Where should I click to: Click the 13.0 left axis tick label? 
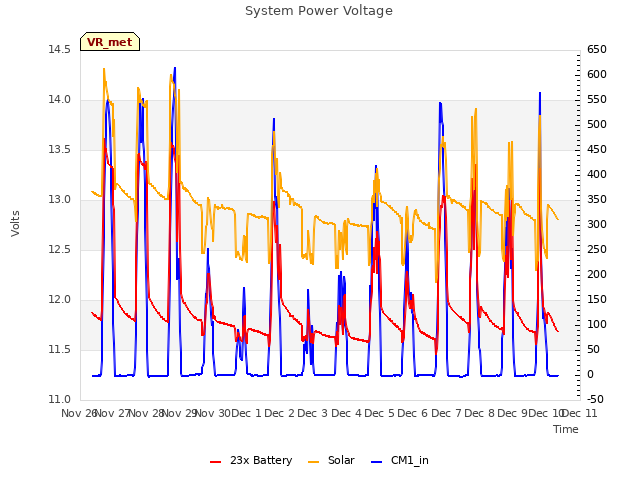(60, 200)
